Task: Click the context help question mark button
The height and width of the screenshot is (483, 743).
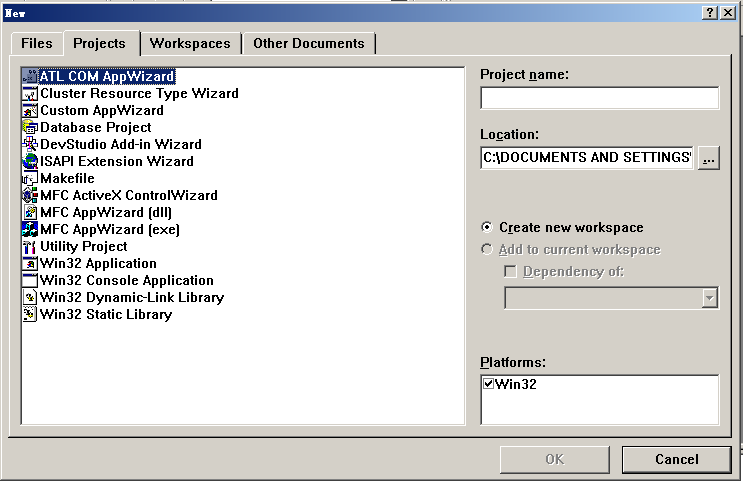Action: [710, 13]
